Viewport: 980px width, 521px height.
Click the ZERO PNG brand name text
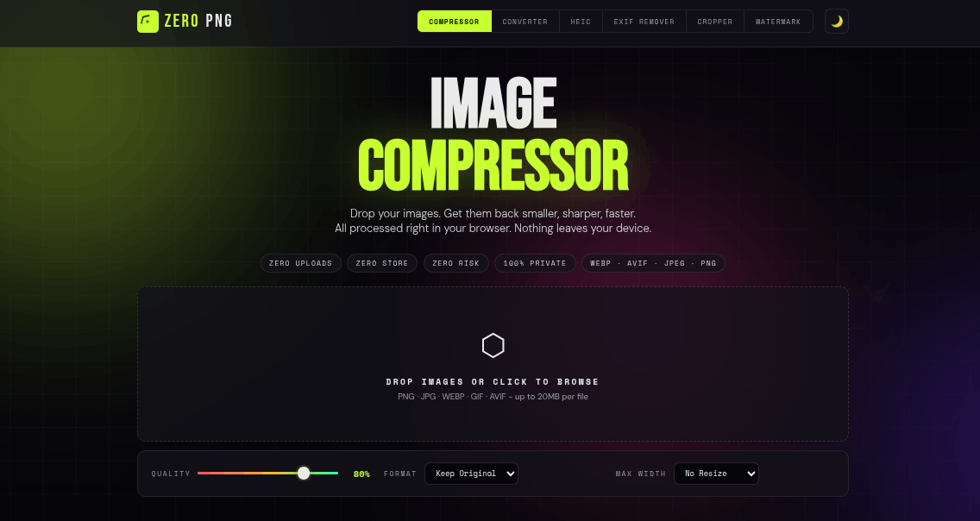point(198,22)
